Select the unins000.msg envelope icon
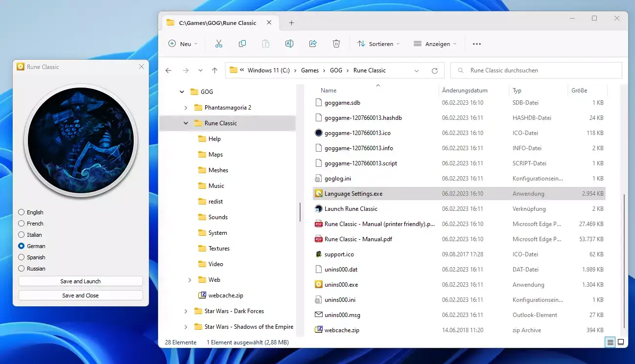The height and width of the screenshot is (364, 635). [x=319, y=315]
